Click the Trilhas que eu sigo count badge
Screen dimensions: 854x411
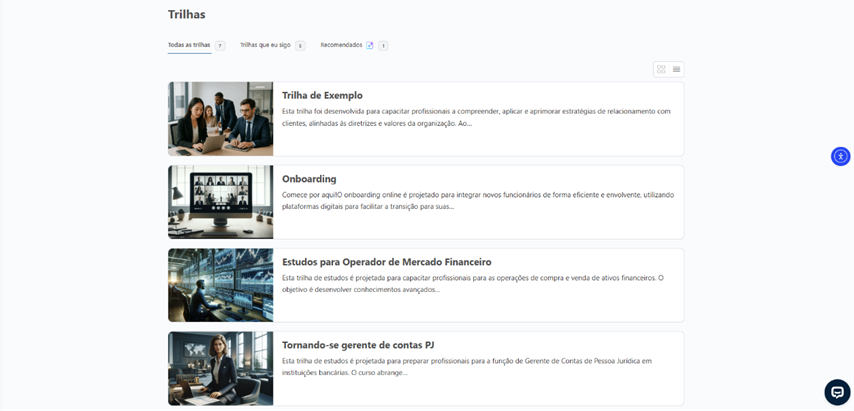(x=300, y=46)
